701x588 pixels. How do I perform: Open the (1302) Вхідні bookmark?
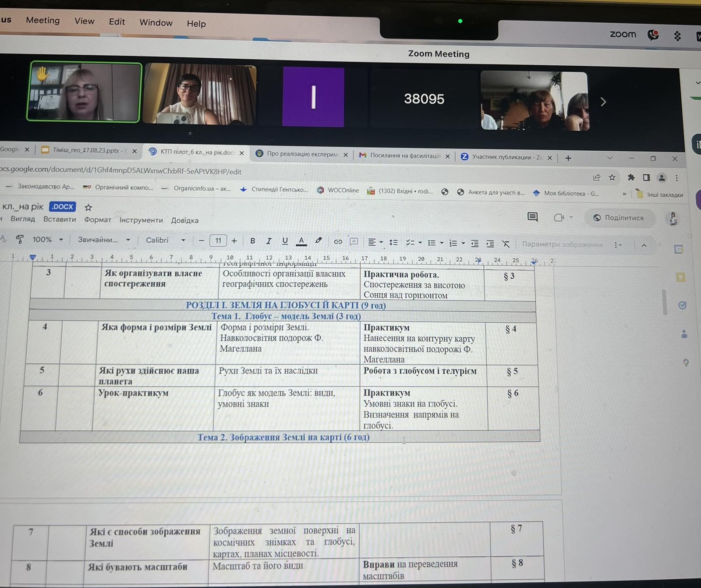[400, 191]
